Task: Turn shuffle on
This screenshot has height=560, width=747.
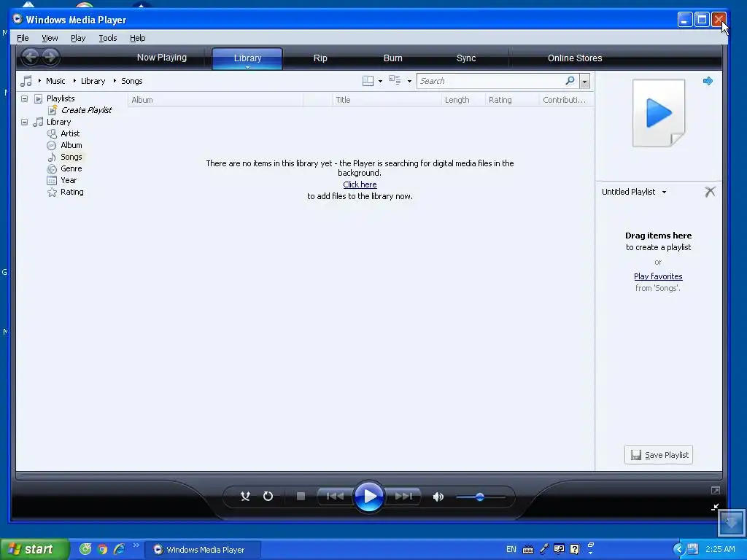Action: tap(245, 496)
